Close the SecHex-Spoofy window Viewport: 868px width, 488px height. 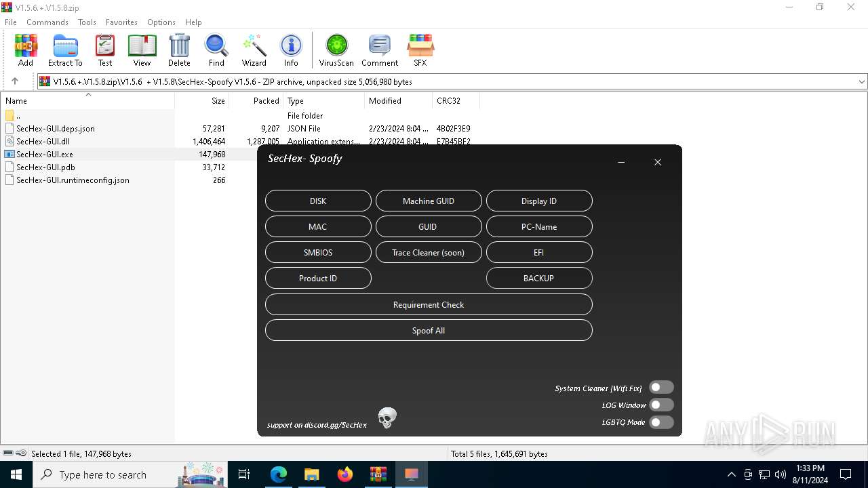pos(658,162)
